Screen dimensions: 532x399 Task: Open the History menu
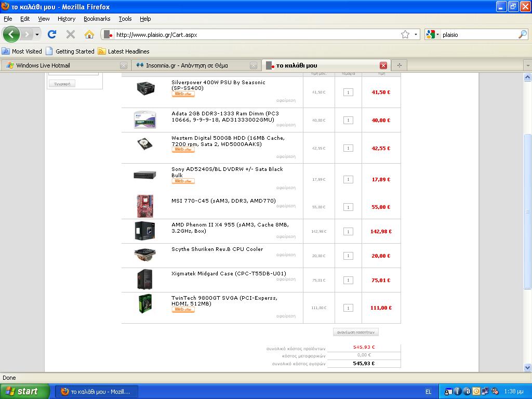point(66,19)
